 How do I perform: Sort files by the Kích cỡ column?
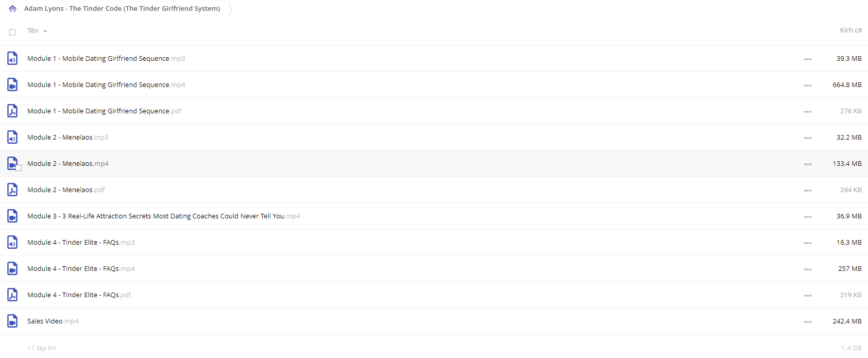850,30
